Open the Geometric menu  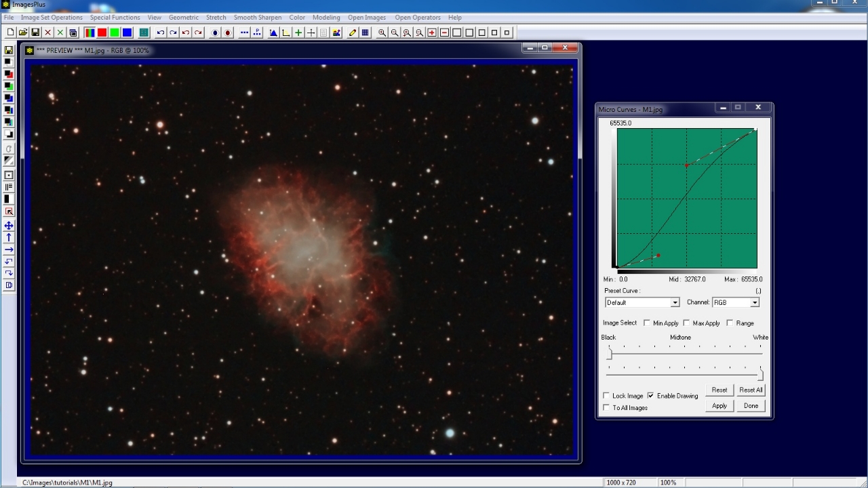tap(184, 18)
